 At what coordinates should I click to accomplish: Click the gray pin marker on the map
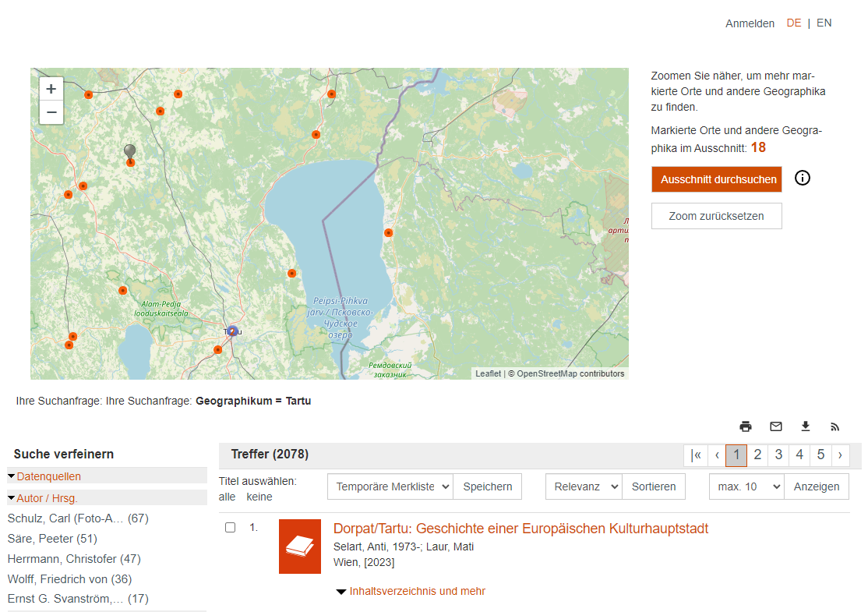[x=129, y=151]
